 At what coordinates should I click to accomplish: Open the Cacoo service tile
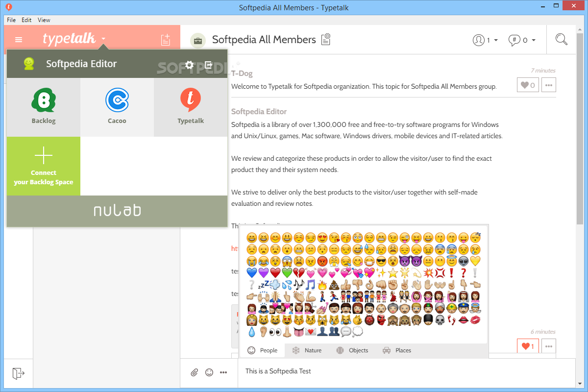117,107
